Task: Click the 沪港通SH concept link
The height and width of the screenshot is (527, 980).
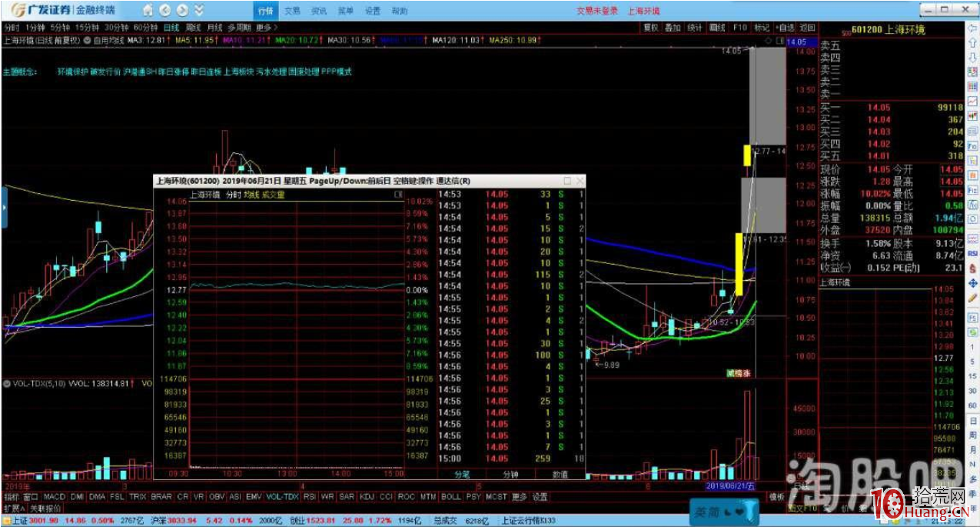Action: coord(141,72)
